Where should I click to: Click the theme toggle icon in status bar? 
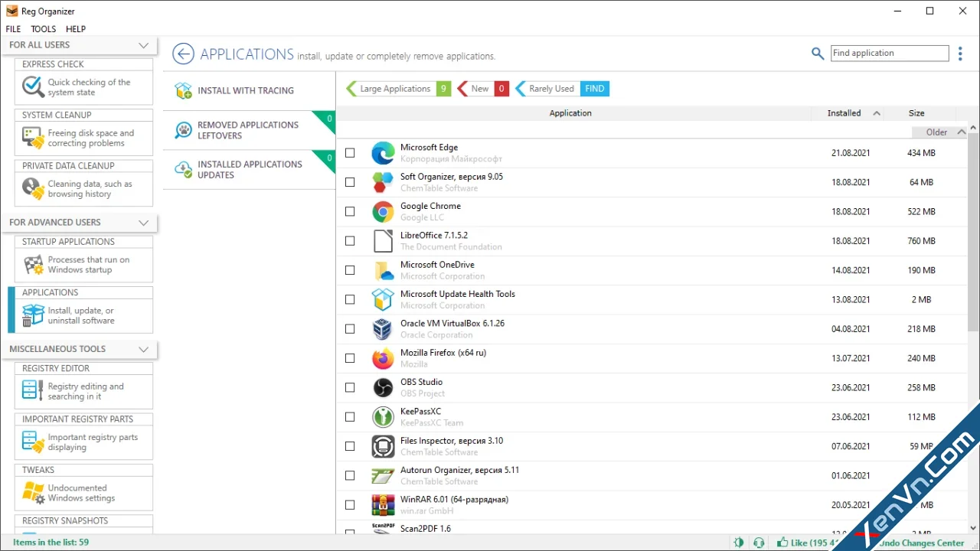(x=739, y=543)
